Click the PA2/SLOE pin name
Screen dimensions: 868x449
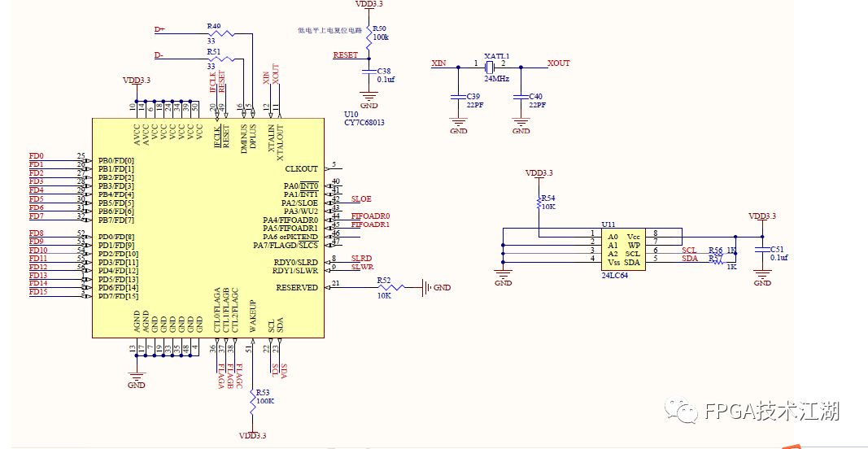301,203
